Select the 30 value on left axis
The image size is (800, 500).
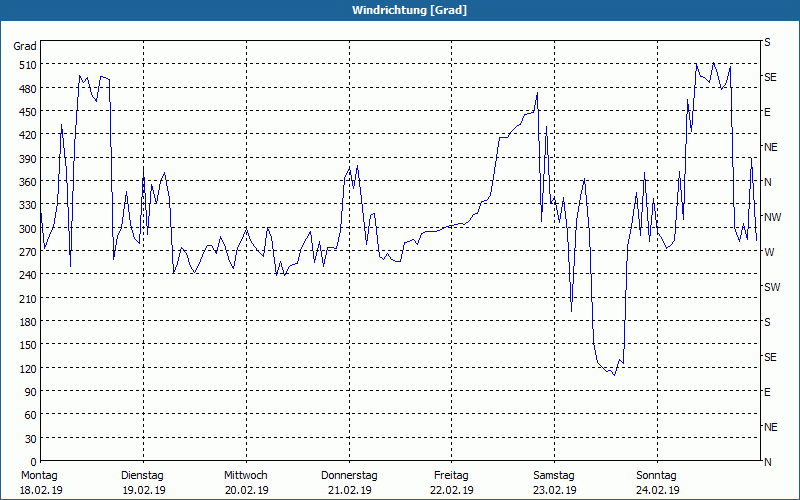[31, 439]
